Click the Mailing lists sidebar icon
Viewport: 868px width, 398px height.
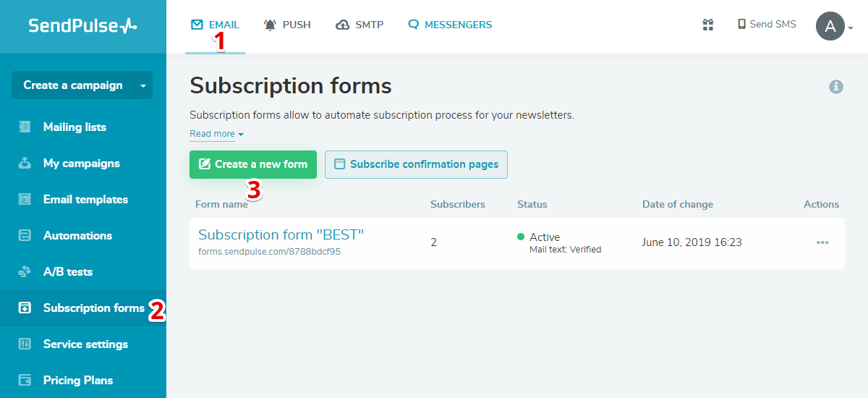[x=25, y=127]
